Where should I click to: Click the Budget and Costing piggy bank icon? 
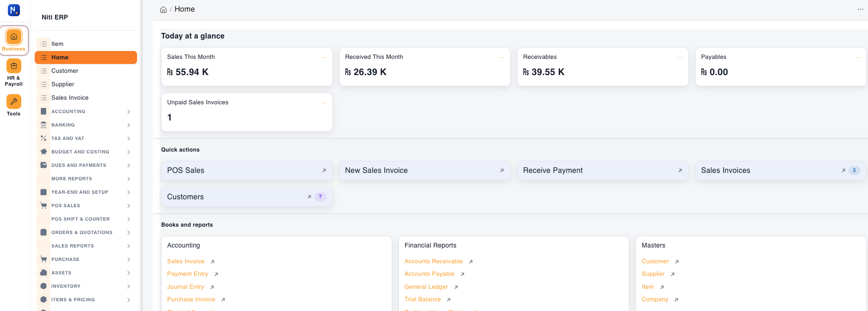44,152
